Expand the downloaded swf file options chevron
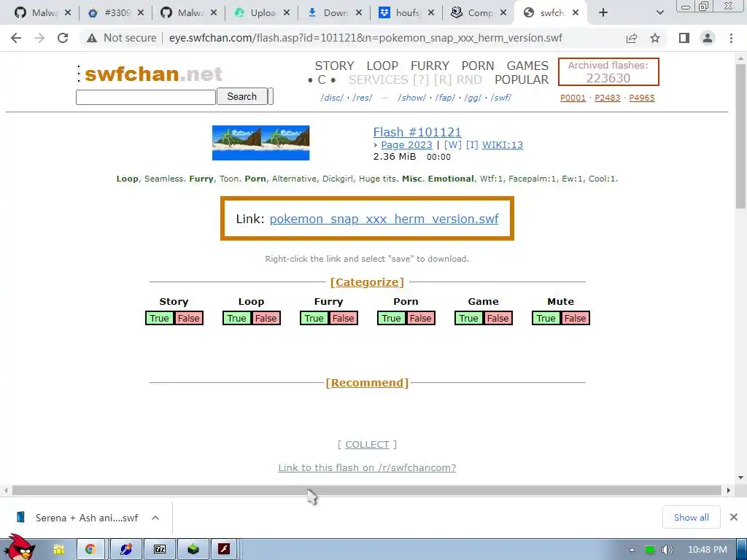The image size is (747, 560). click(155, 518)
